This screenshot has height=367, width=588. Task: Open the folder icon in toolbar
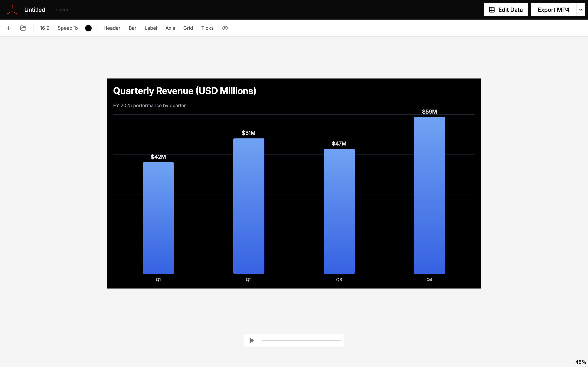pos(23,28)
